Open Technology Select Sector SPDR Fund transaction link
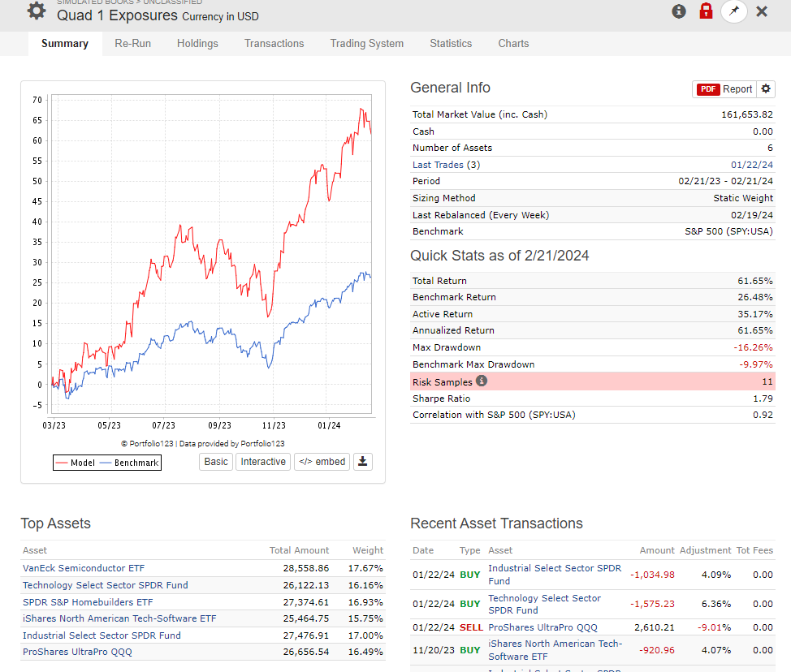 [x=544, y=604]
